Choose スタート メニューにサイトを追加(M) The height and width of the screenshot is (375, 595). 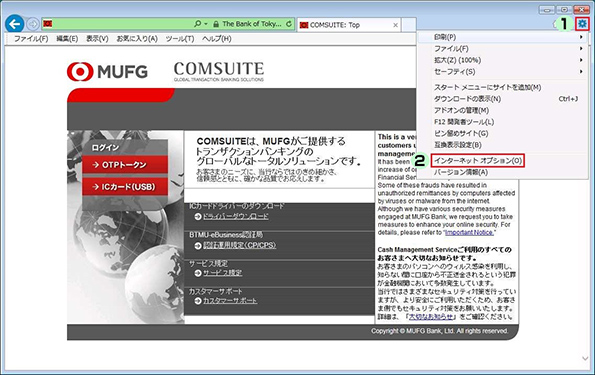pyautogui.click(x=502, y=87)
